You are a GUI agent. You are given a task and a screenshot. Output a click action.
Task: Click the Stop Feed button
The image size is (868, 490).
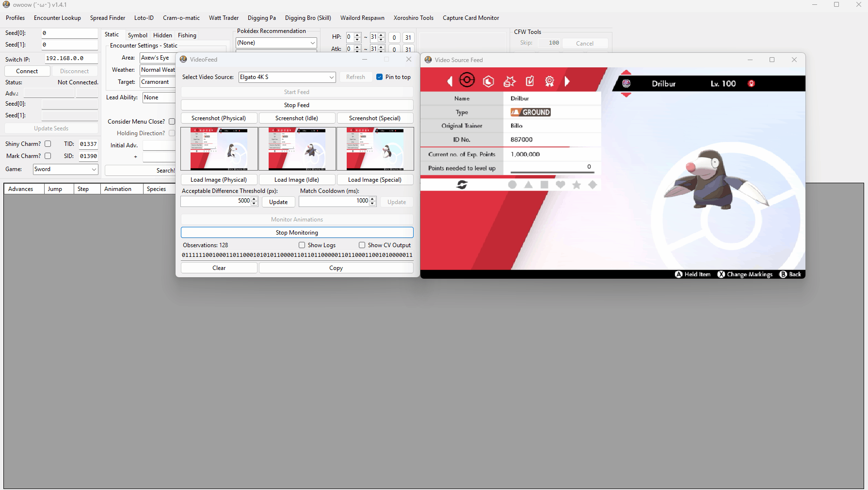pos(297,105)
